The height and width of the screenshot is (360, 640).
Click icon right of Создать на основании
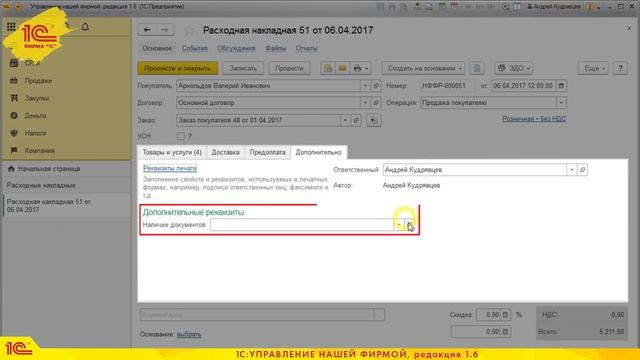pyautogui.click(x=477, y=68)
